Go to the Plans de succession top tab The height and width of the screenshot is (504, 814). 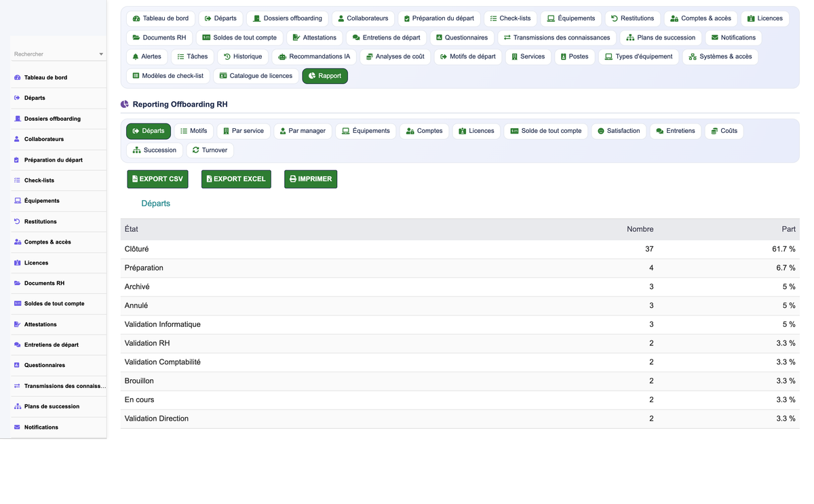tap(661, 37)
